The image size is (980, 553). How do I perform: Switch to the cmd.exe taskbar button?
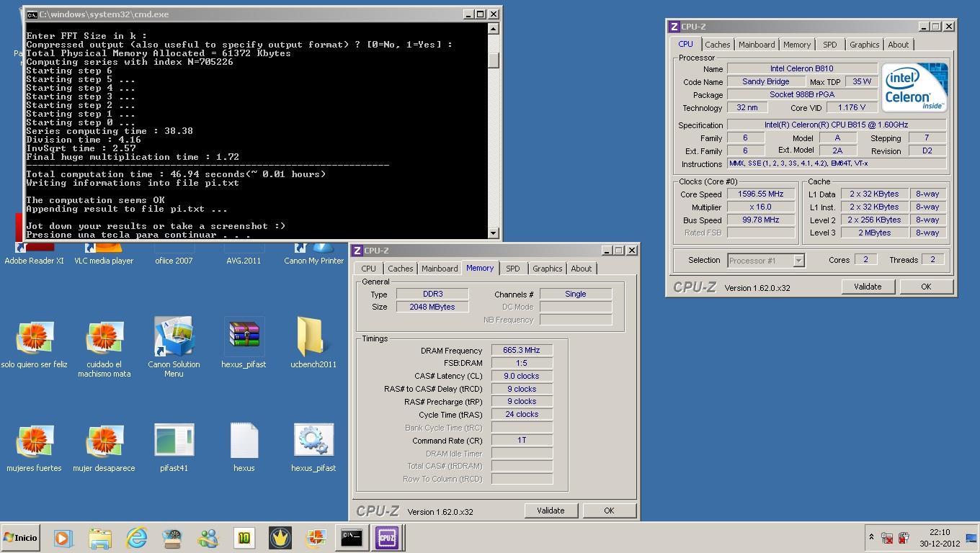coord(352,537)
